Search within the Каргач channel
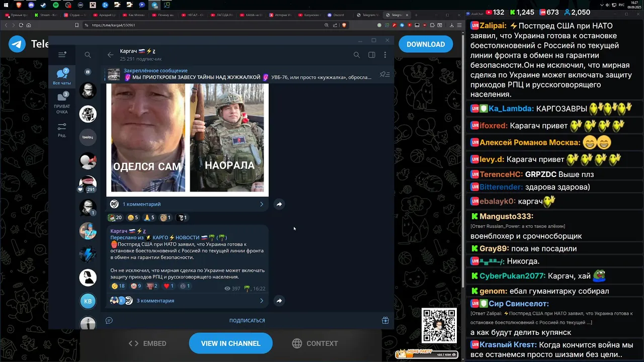Image resolution: width=644 pixels, height=362 pixels. (356, 55)
